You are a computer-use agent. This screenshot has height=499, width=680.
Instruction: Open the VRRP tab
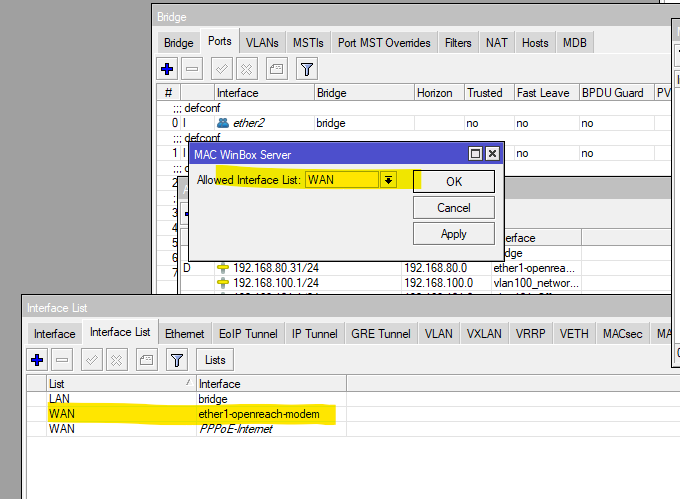(x=530, y=334)
